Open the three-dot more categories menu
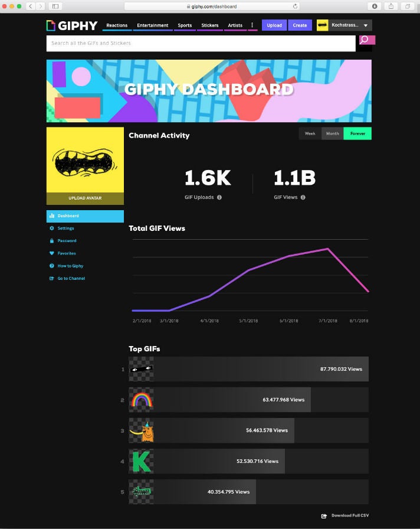Viewport: 420px width, 529px height. 252,25
